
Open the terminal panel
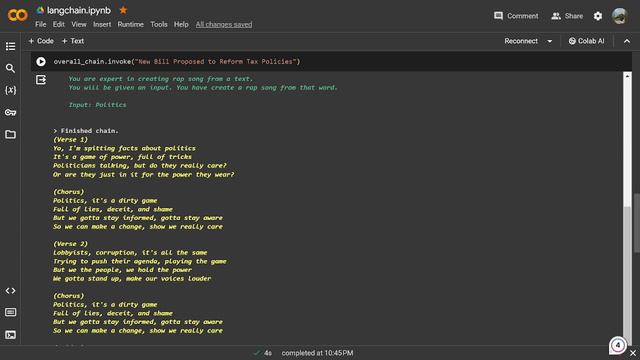tap(11, 335)
